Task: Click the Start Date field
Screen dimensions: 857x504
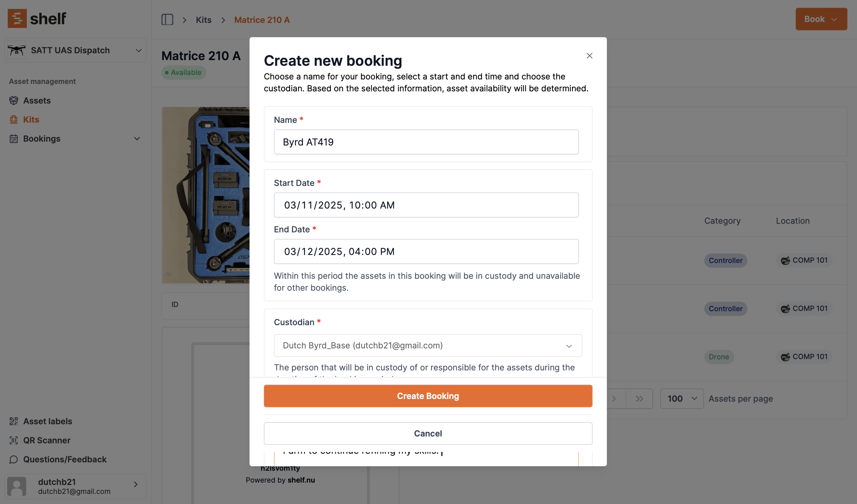Action: click(x=426, y=205)
